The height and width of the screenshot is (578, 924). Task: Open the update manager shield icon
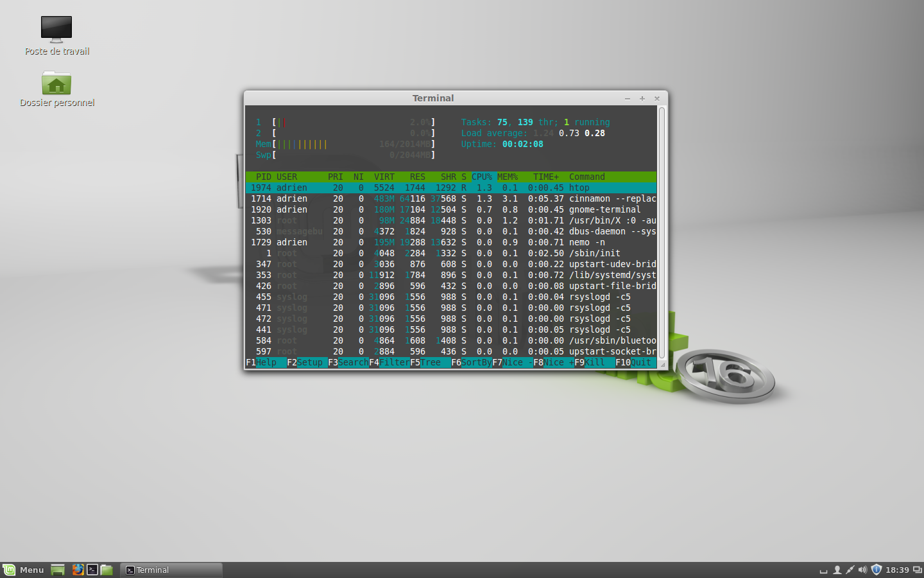(877, 570)
